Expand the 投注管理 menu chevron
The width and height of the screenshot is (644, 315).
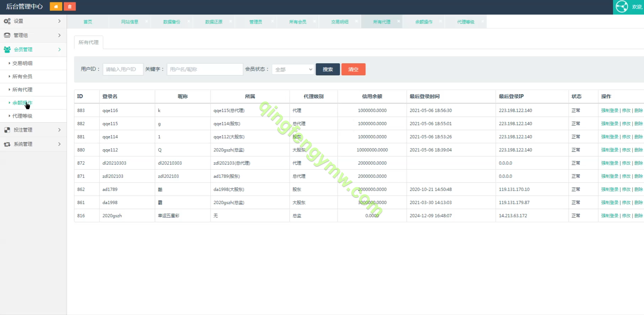(x=59, y=130)
